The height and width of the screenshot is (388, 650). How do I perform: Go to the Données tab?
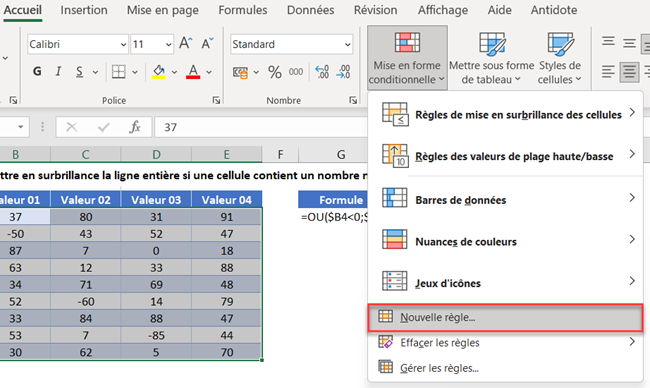[310, 10]
